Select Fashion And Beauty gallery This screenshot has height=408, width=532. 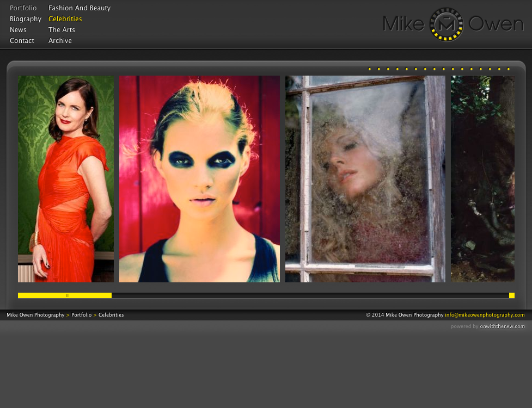[x=80, y=8]
